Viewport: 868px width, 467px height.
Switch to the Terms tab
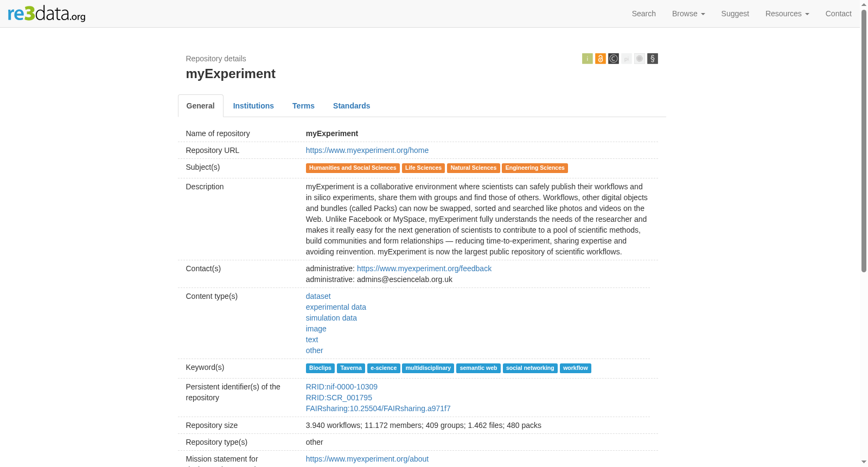click(x=303, y=106)
